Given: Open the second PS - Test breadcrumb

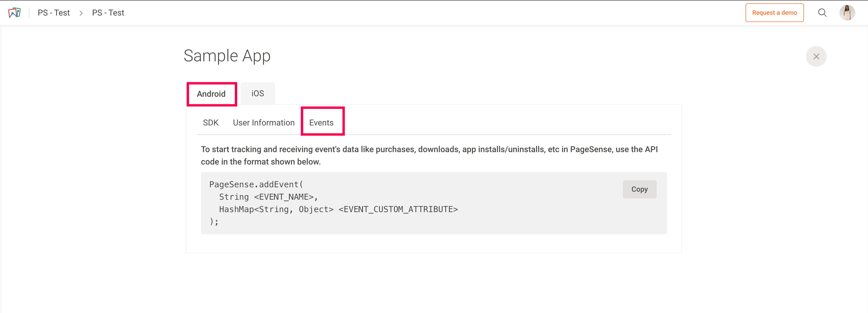Looking at the screenshot, I should pyautogui.click(x=108, y=13).
